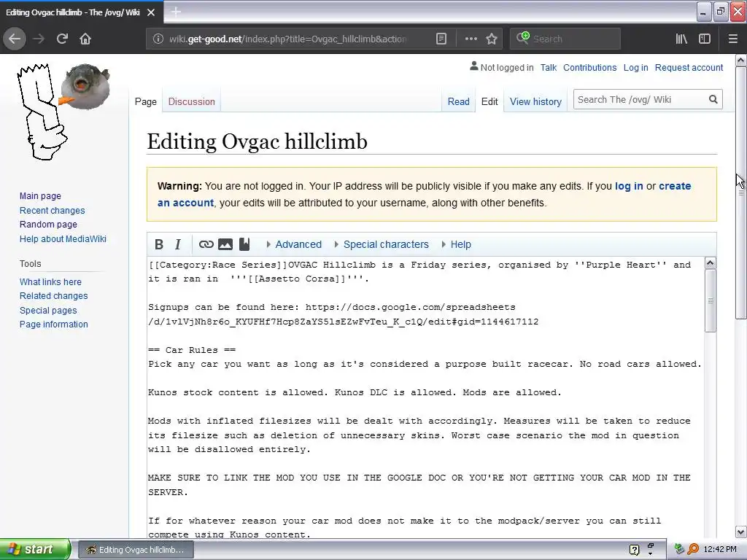
Task: Show sidebars icon in browser toolbar
Action: click(x=705, y=39)
